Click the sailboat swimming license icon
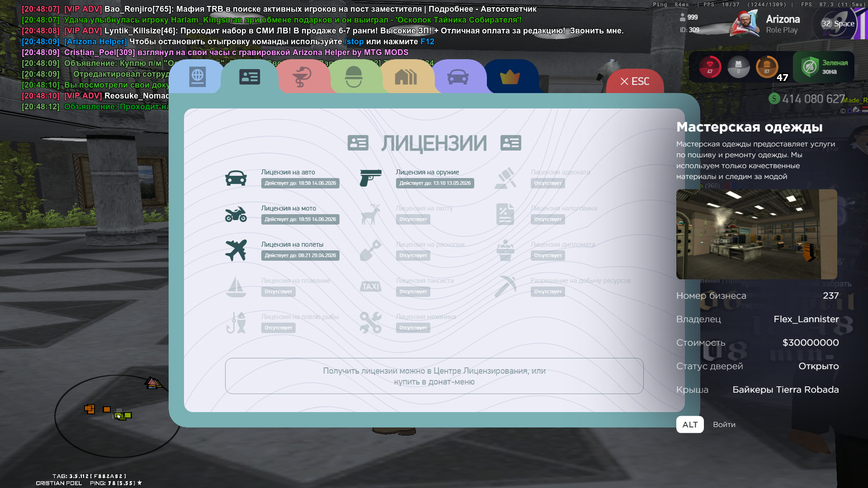The image size is (868, 488). tap(236, 286)
